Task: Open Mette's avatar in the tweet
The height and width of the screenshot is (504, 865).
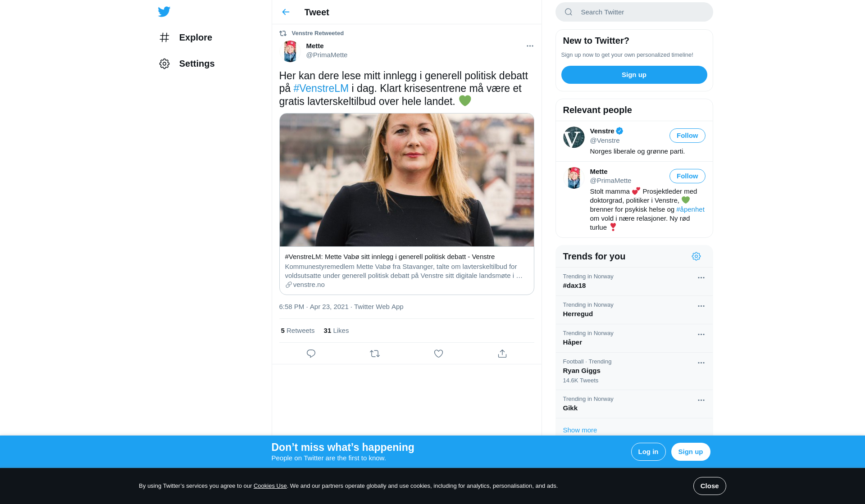Action: point(290,51)
